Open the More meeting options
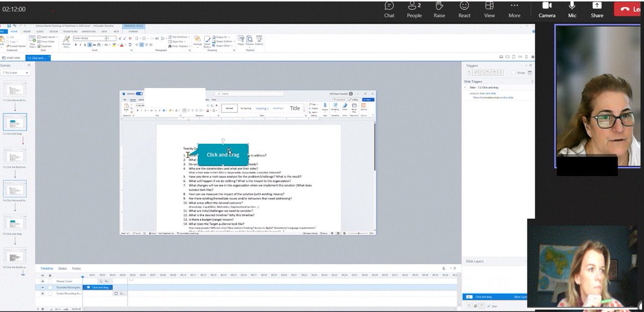 514,9
